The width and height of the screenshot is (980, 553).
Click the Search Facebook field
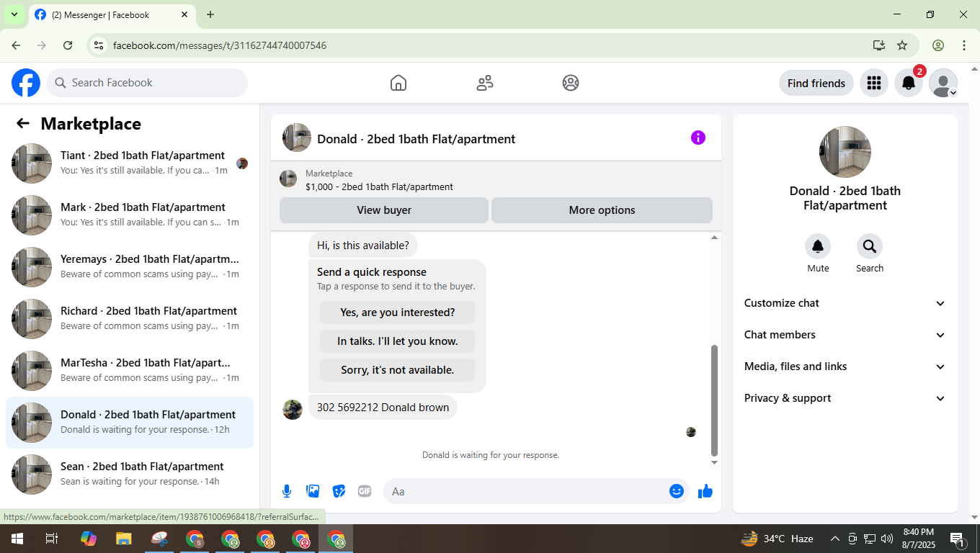click(147, 83)
